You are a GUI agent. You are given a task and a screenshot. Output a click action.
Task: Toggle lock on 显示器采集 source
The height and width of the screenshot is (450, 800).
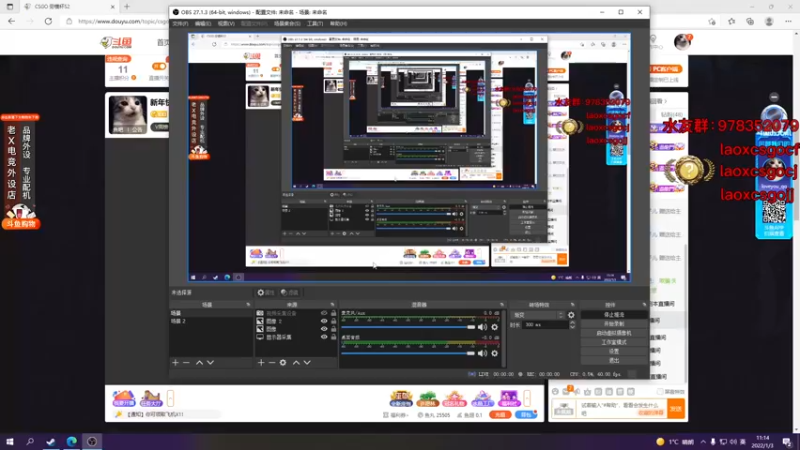click(333, 337)
